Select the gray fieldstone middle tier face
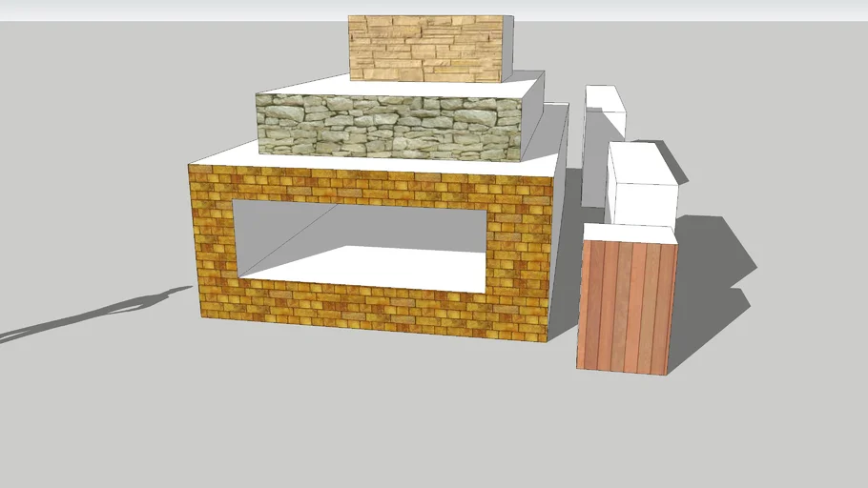Viewport: 868px width, 488px height. click(x=391, y=128)
